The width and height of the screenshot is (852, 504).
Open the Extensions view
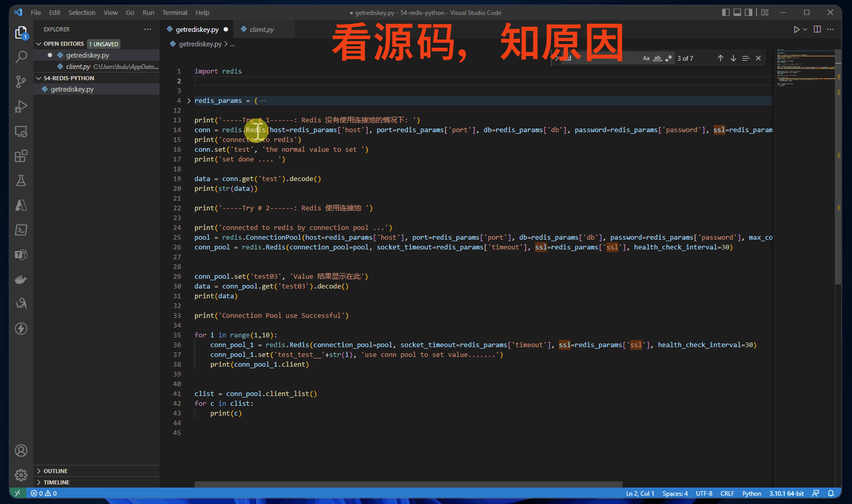(x=21, y=156)
